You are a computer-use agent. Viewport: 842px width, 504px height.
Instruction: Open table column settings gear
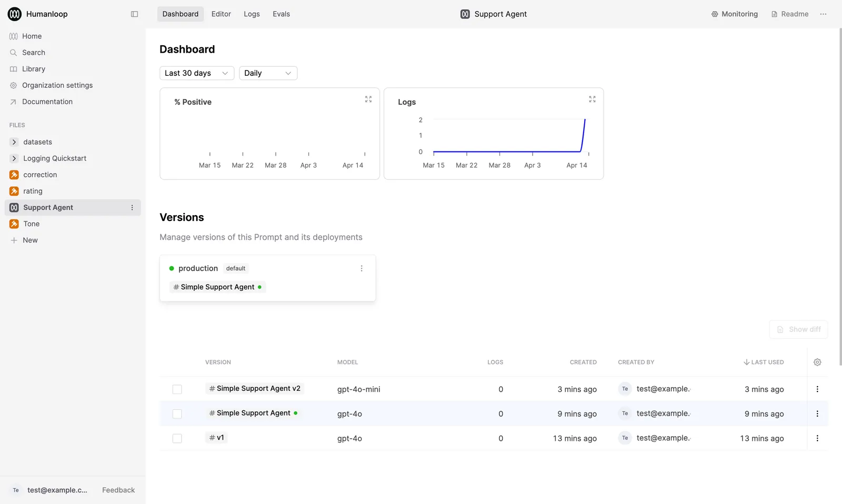[817, 362]
